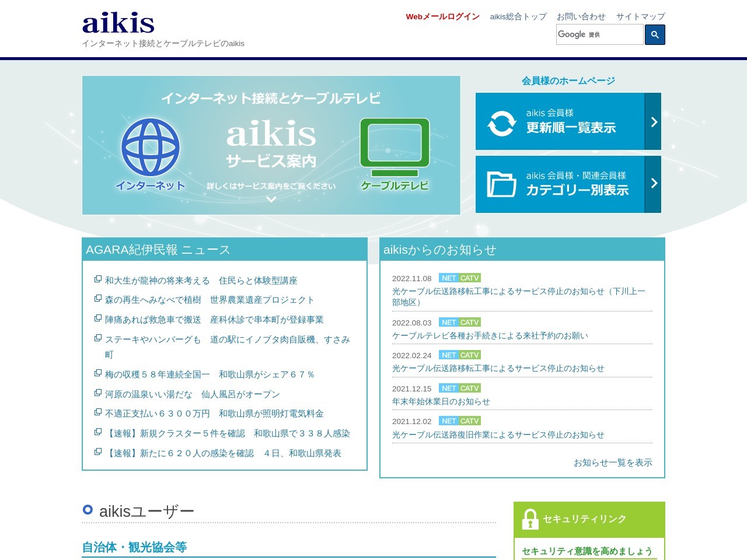Go to aikis総合トップ

(518, 17)
